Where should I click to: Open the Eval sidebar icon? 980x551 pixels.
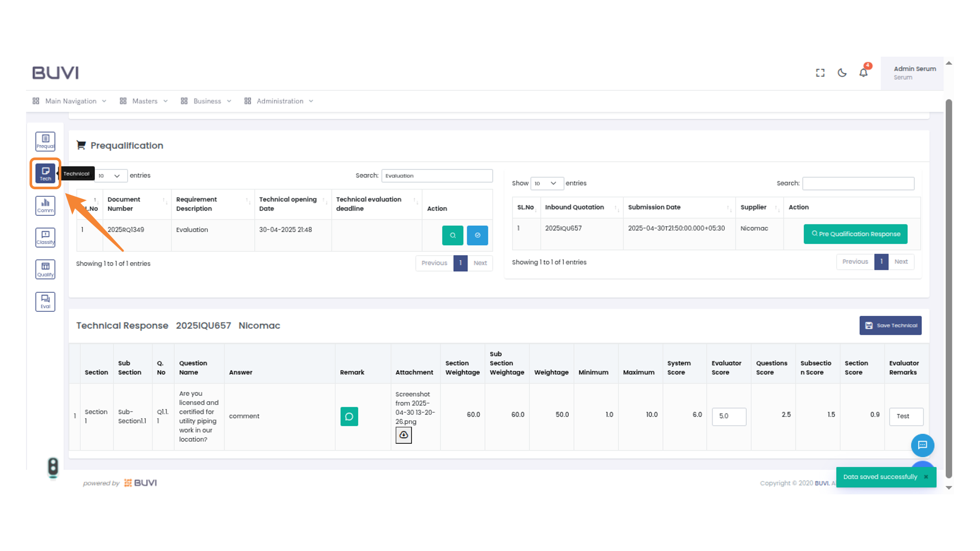click(x=45, y=302)
